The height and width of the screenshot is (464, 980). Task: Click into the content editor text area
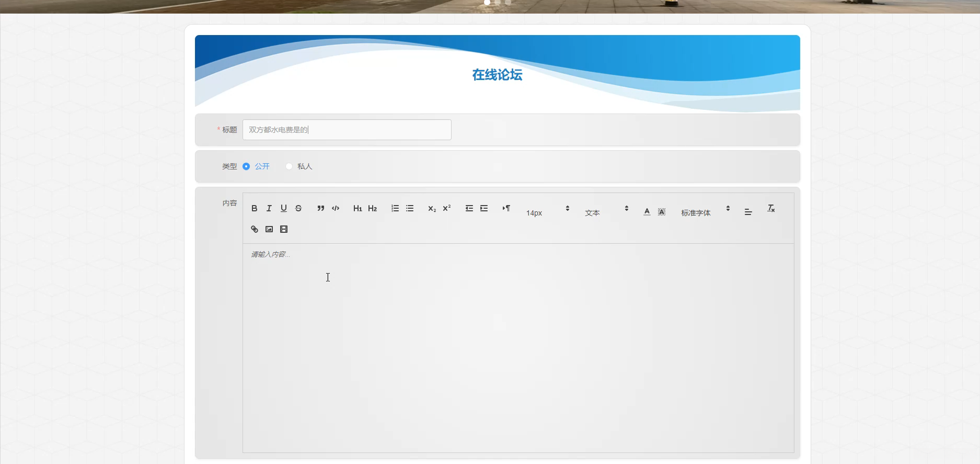click(518, 348)
